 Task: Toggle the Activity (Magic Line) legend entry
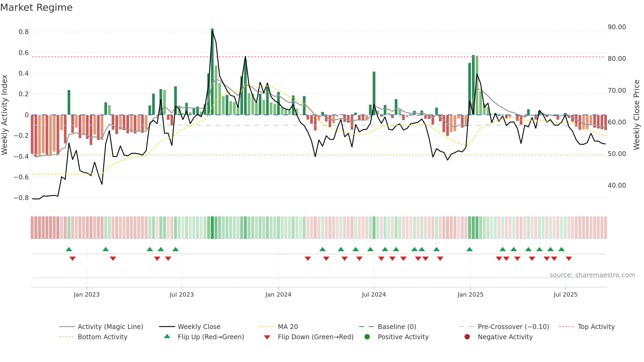(101, 327)
